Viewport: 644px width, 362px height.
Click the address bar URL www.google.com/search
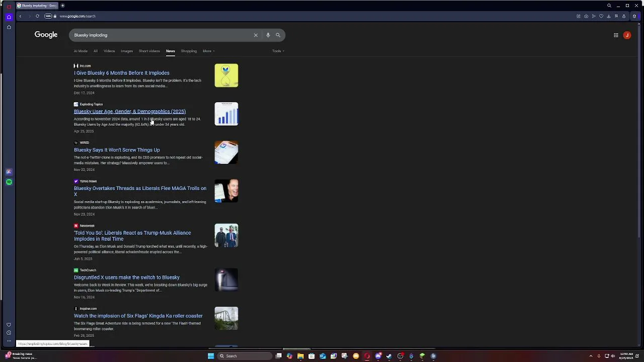77,16
